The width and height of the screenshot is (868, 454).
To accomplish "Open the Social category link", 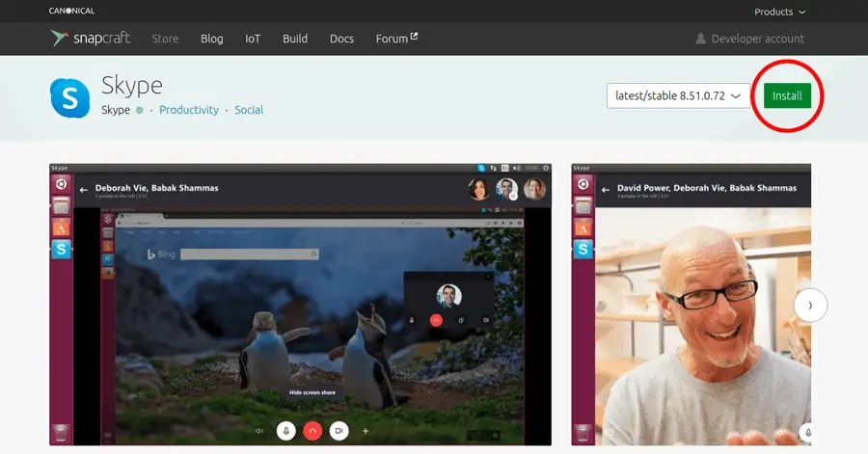I will click(249, 110).
